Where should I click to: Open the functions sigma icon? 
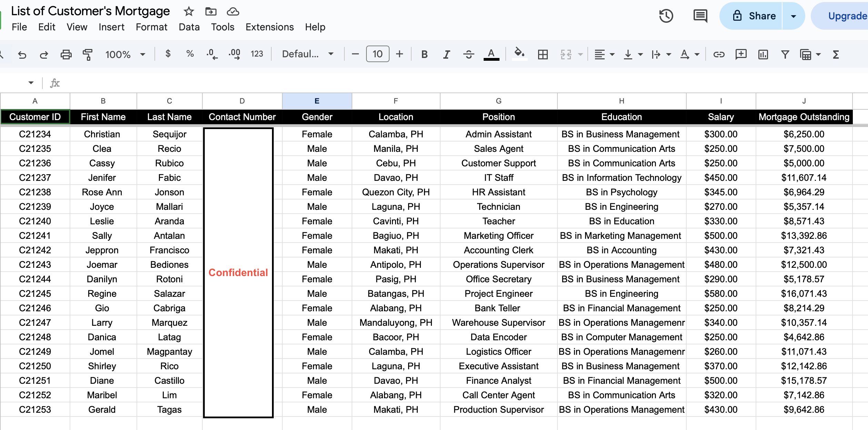836,55
